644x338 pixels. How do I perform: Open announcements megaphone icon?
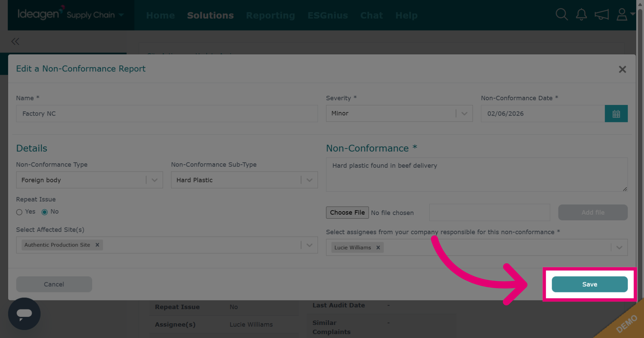[x=601, y=15]
